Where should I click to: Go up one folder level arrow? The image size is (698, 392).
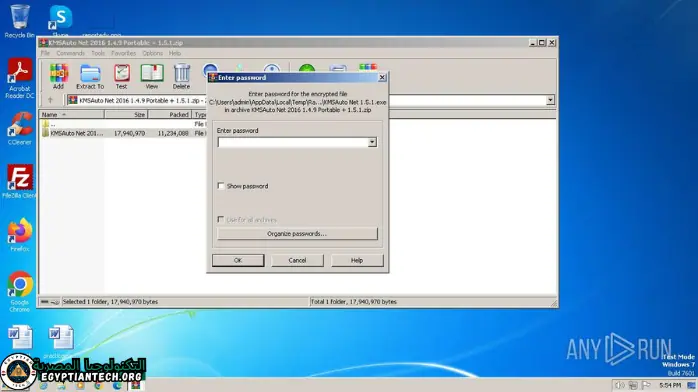click(x=50, y=100)
